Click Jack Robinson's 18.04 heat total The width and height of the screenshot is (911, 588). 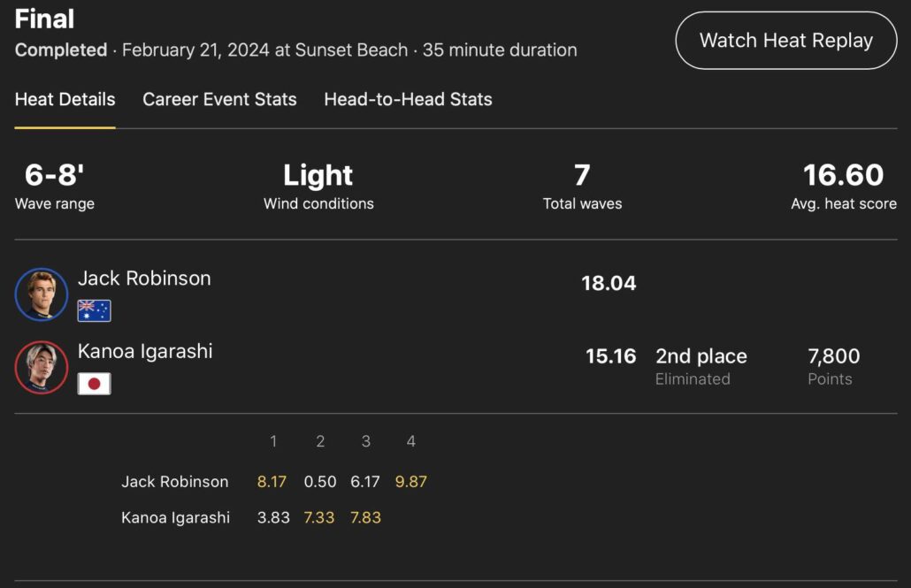coord(609,283)
